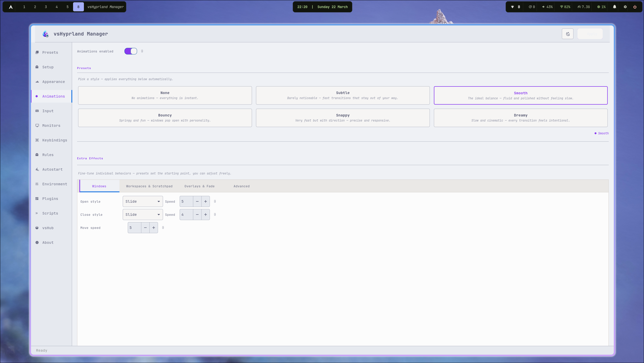Decrease the Move speed value
Screen dimensions: 644x363
click(145, 228)
